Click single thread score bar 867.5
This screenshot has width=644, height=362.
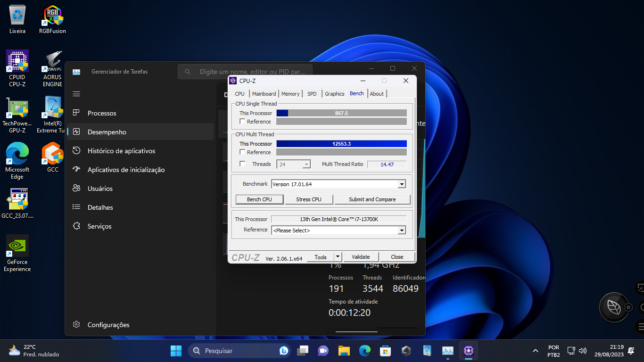(341, 113)
